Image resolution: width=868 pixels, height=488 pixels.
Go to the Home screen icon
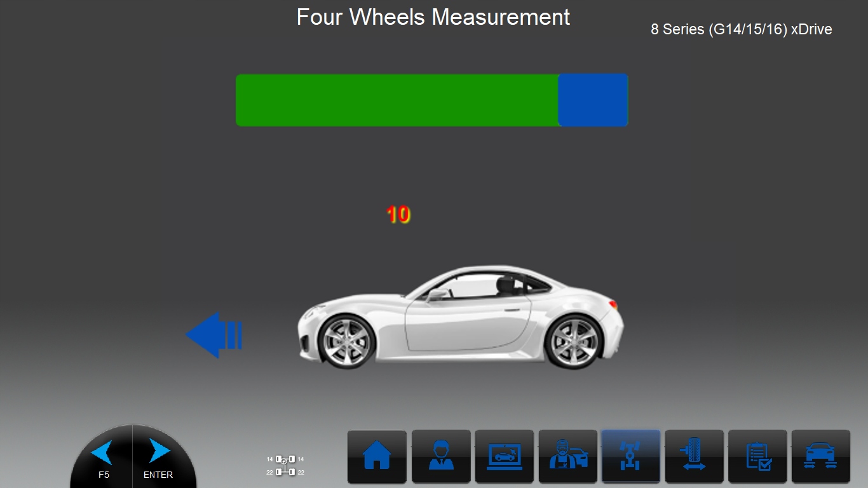[377, 456]
